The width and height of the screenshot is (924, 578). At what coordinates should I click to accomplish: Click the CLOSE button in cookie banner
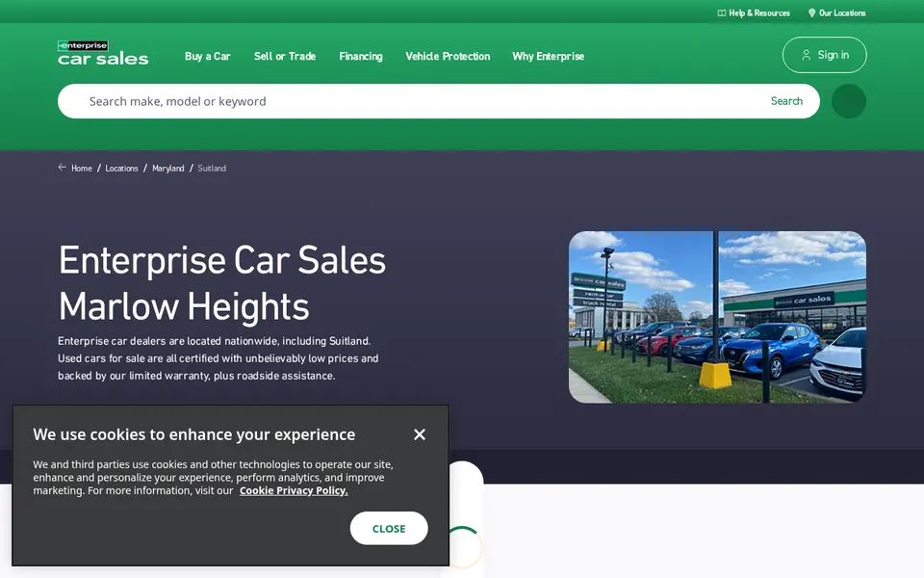pos(389,529)
